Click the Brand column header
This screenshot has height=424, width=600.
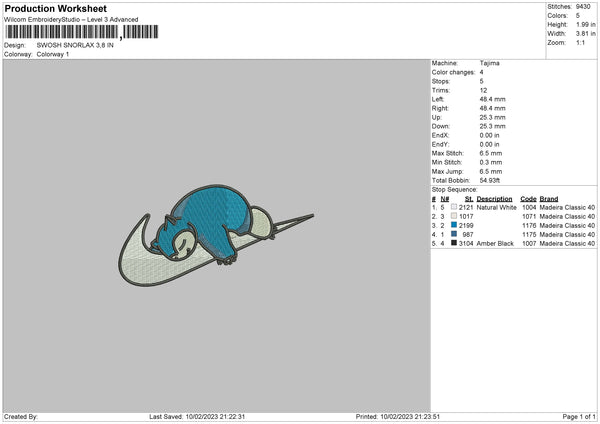pyautogui.click(x=549, y=199)
